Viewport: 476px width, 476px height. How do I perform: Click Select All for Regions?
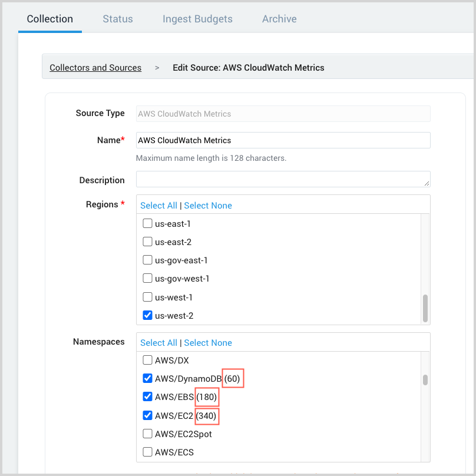(158, 205)
